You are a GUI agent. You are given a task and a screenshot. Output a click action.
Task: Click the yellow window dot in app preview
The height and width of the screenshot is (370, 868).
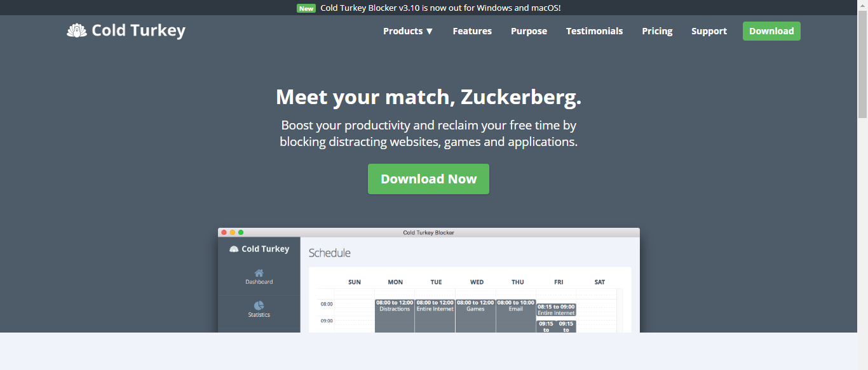pos(233,232)
